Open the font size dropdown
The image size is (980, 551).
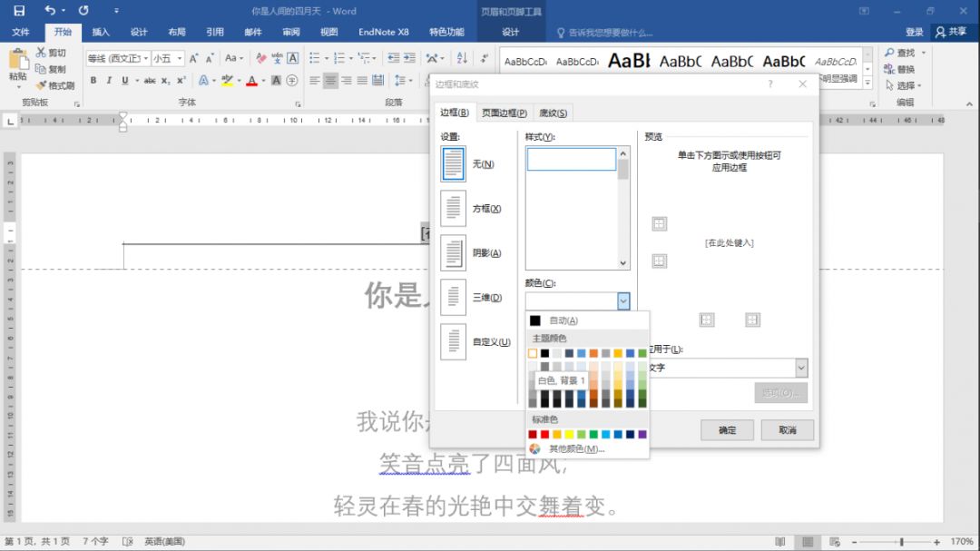[181, 57]
